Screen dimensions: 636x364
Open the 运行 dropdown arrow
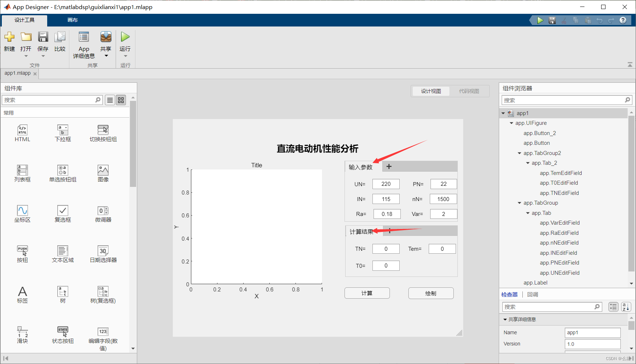(x=125, y=57)
